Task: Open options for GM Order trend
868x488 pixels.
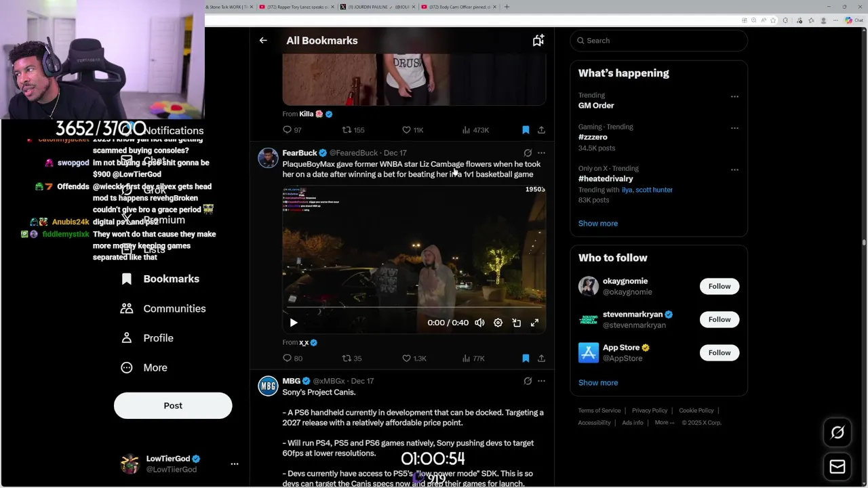Action: [734, 96]
